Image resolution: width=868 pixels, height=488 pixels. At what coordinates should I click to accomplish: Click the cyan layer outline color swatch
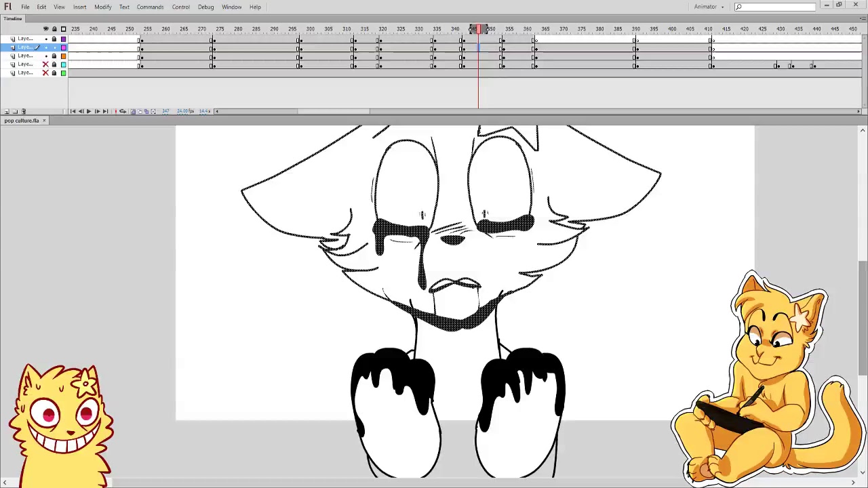63,64
